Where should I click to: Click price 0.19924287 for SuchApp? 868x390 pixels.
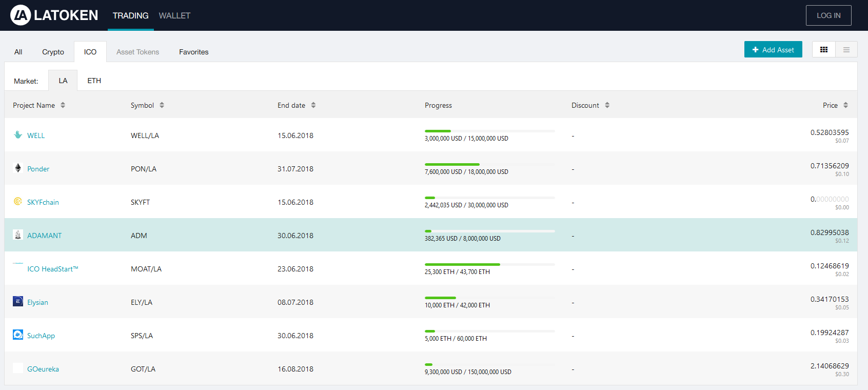pyautogui.click(x=830, y=333)
